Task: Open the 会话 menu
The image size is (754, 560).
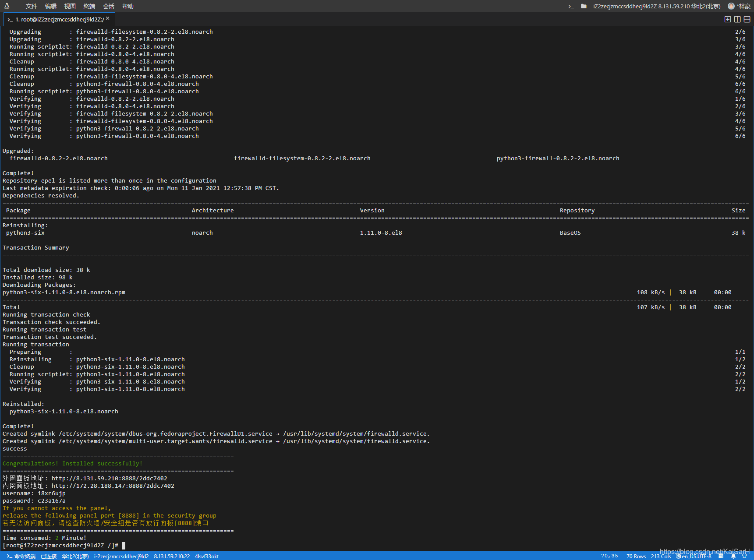Action: point(109,6)
